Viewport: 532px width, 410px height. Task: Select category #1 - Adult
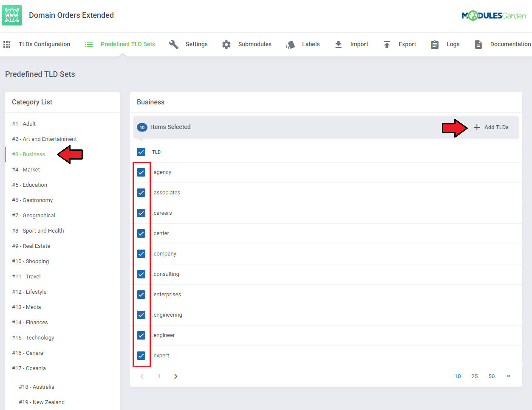coord(24,124)
